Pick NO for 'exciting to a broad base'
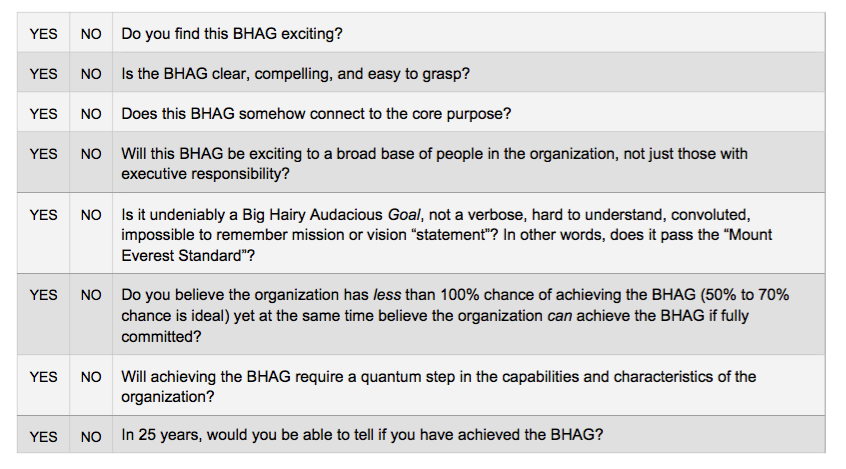The height and width of the screenshot is (469, 846). click(91, 154)
